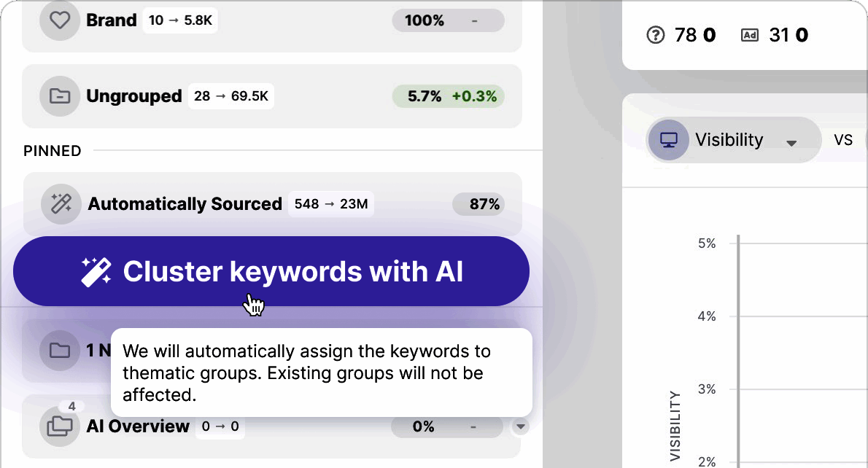Screen dimensions: 868x468
Task: Click the Ungrouped 5.7% +0.3% badge
Action: pos(448,96)
